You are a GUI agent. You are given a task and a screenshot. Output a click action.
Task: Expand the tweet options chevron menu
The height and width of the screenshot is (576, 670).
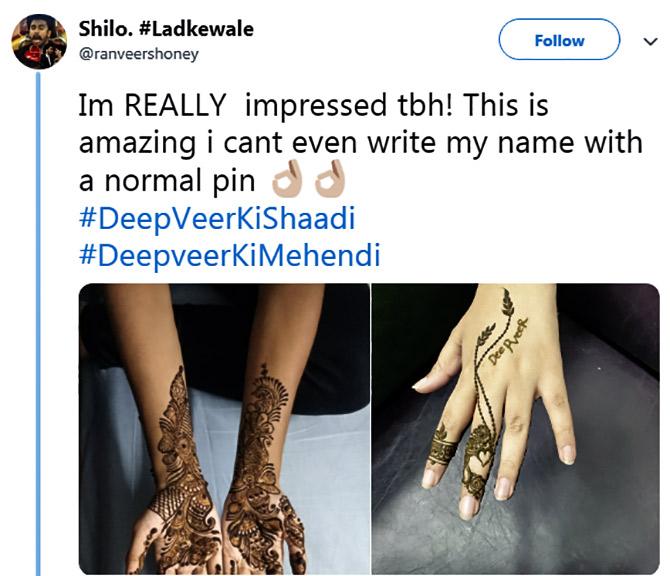(x=650, y=41)
